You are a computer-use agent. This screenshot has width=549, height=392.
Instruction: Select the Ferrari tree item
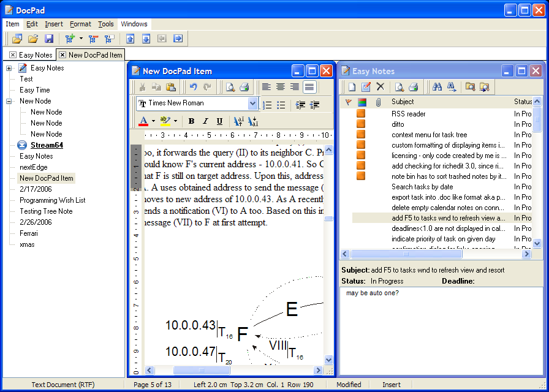pos(29,233)
